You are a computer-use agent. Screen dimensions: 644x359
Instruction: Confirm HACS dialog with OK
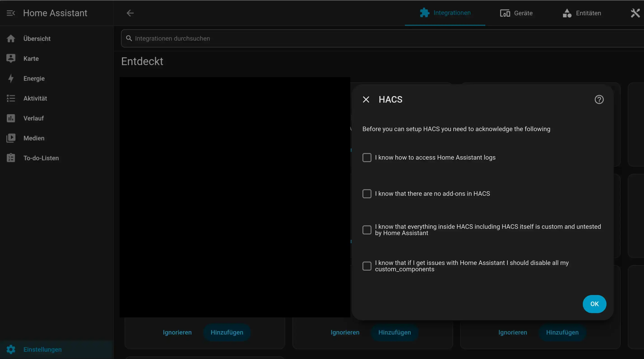tap(594, 304)
